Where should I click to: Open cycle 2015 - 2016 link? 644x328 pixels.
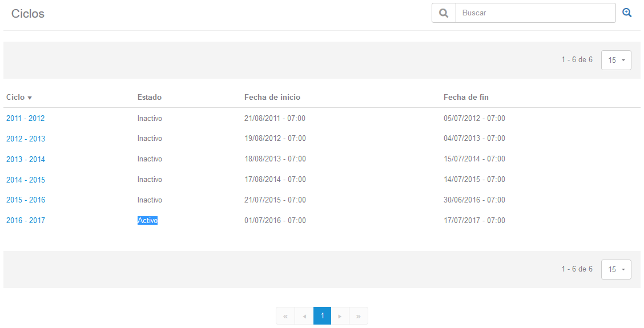[x=25, y=200]
